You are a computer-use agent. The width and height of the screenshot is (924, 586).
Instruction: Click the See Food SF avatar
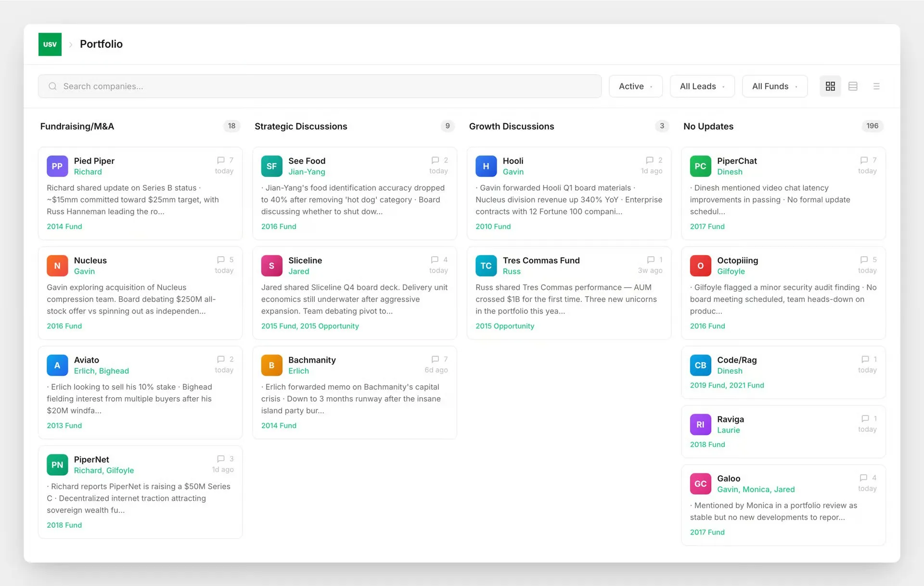[271, 166]
